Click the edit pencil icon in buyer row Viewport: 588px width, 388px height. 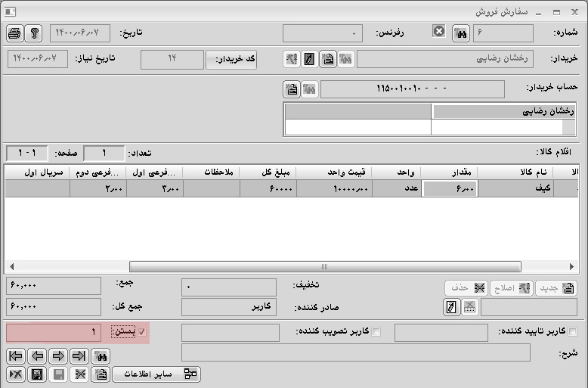click(309, 60)
